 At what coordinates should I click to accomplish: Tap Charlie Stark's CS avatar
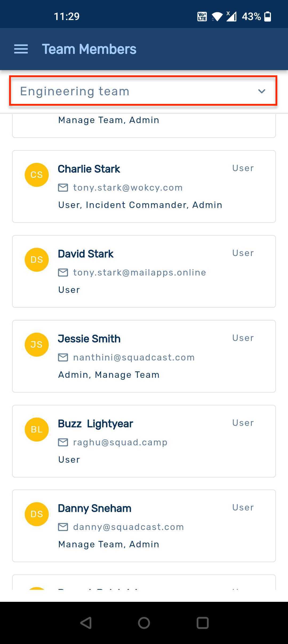point(37,175)
